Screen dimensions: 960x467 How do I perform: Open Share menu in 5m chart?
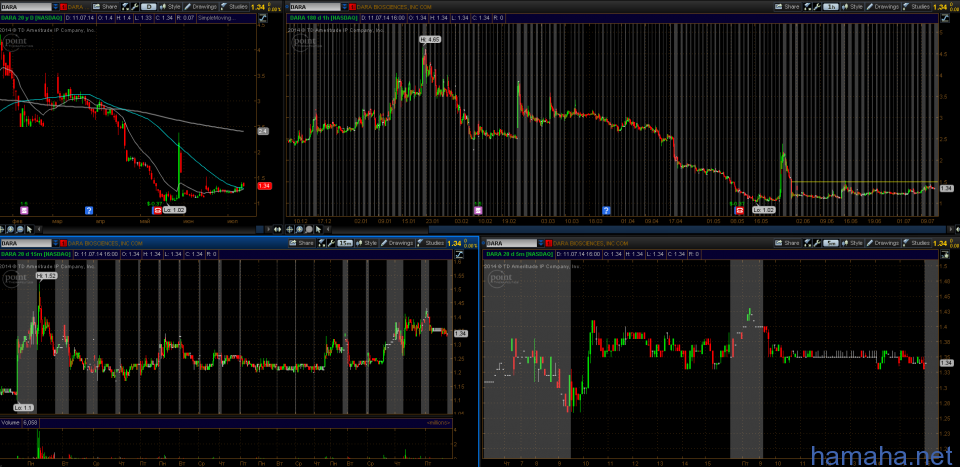[788, 243]
